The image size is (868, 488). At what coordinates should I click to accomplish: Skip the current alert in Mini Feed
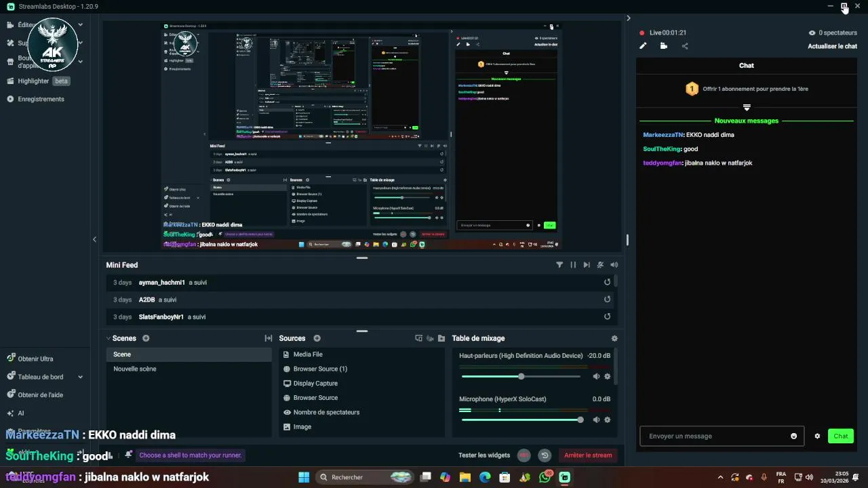point(587,265)
